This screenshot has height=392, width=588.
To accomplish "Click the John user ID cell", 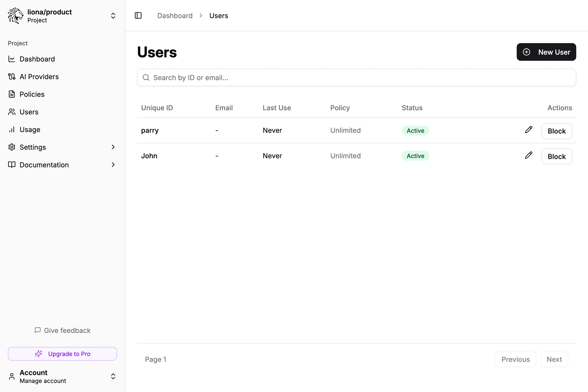I will click(x=149, y=156).
